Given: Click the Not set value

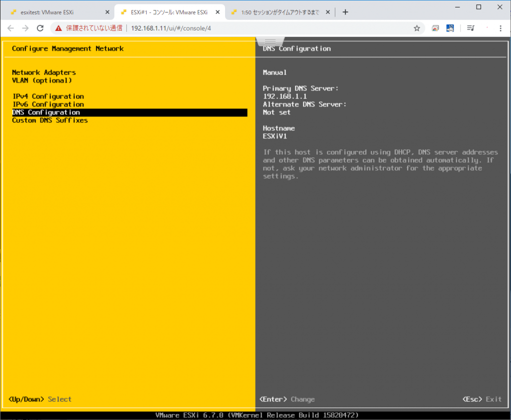Looking at the screenshot, I should [276, 112].
